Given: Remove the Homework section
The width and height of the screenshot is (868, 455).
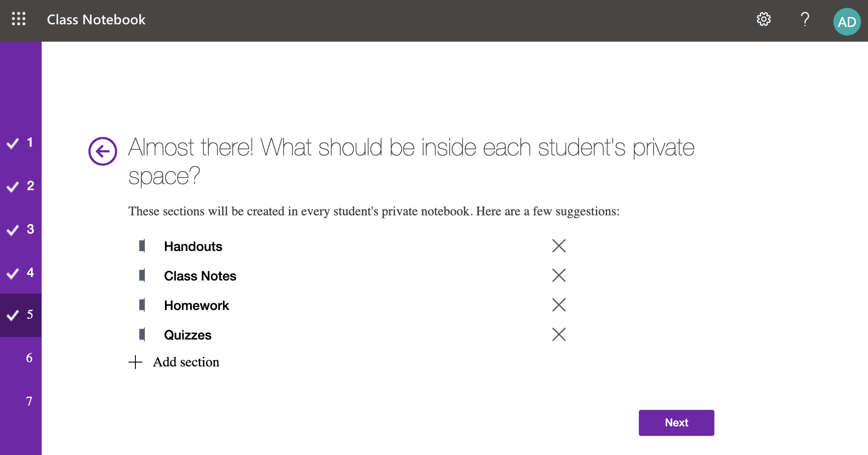Looking at the screenshot, I should 559,305.
